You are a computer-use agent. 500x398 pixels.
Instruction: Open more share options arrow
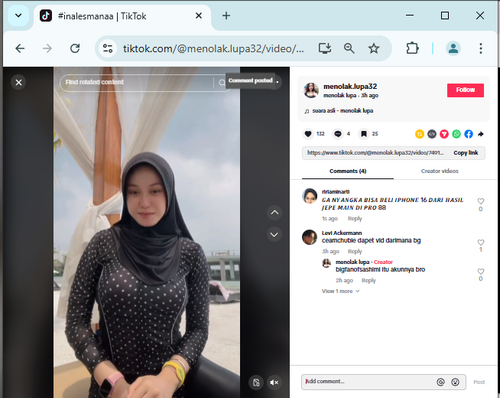tap(480, 134)
